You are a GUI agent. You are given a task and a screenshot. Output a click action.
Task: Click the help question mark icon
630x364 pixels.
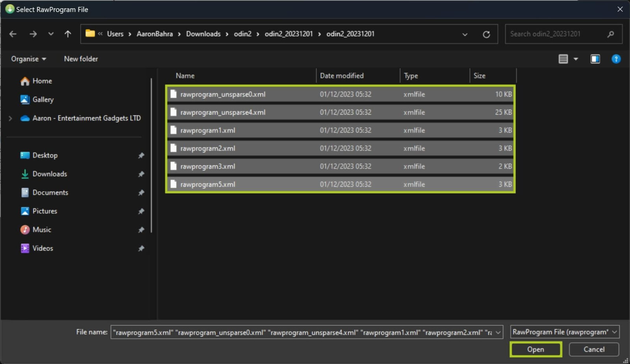(x=616, y=59)
